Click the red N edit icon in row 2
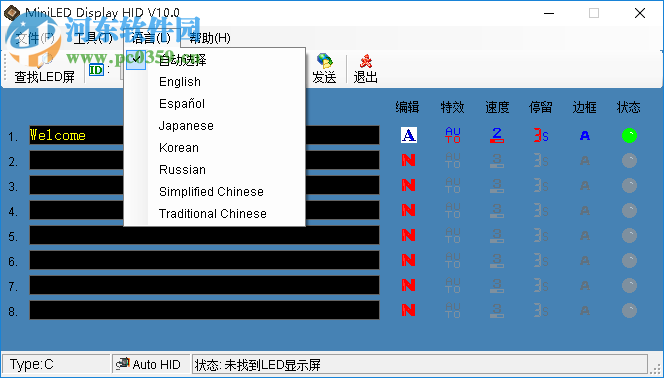664x378 pixels. [409, 160]
